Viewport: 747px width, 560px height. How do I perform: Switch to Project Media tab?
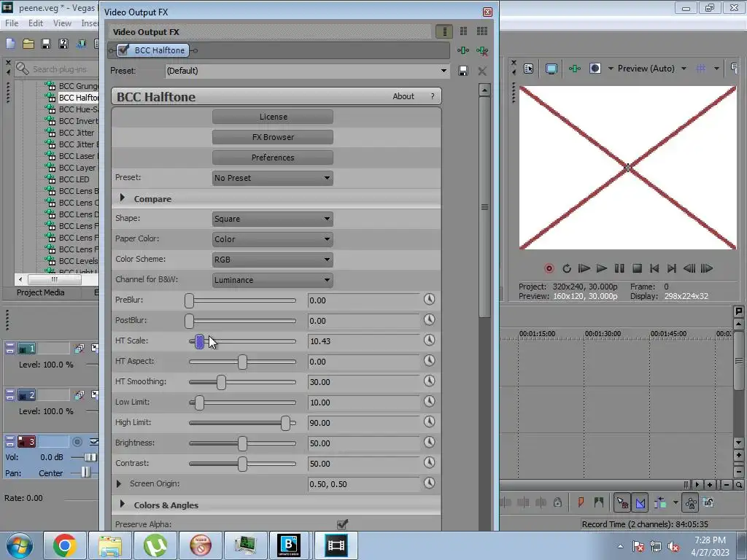pyautogui.click(x=41, y=292)
